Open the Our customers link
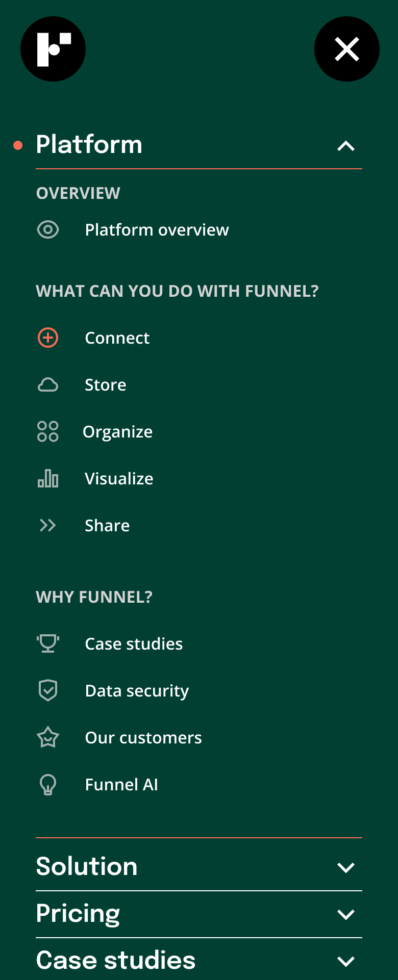Viewport: 398px width, 980px height. click(143, 738)
